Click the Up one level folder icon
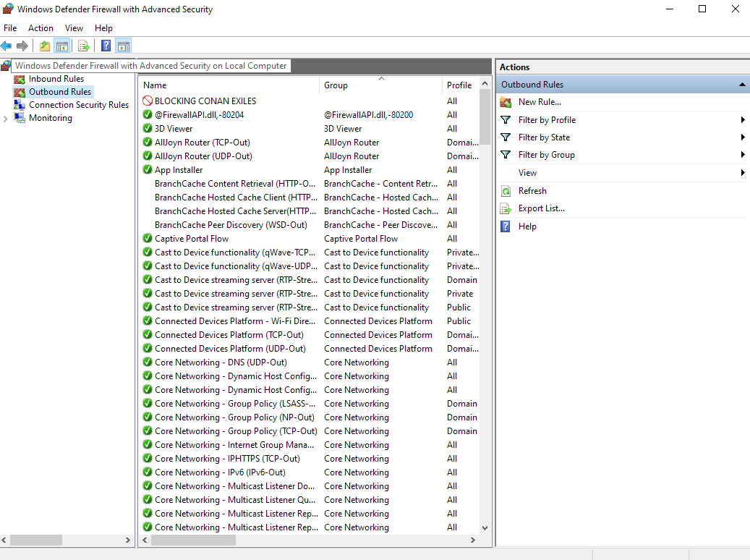This screenshot has width=750, height=560. pos(45,46)
